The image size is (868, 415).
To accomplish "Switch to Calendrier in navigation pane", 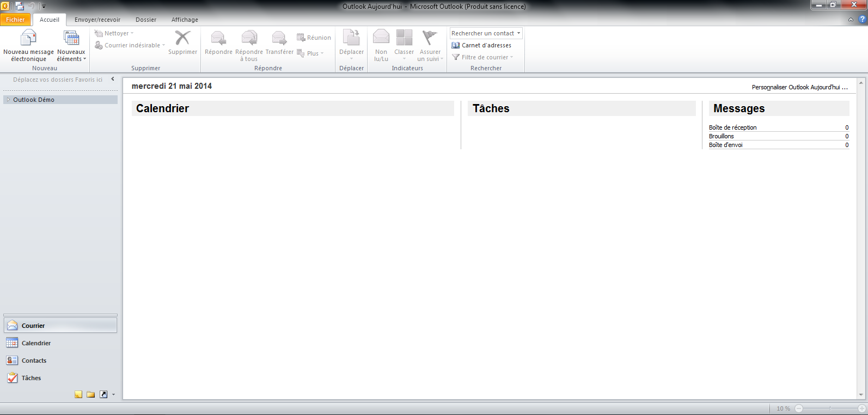I will (36, 343).
